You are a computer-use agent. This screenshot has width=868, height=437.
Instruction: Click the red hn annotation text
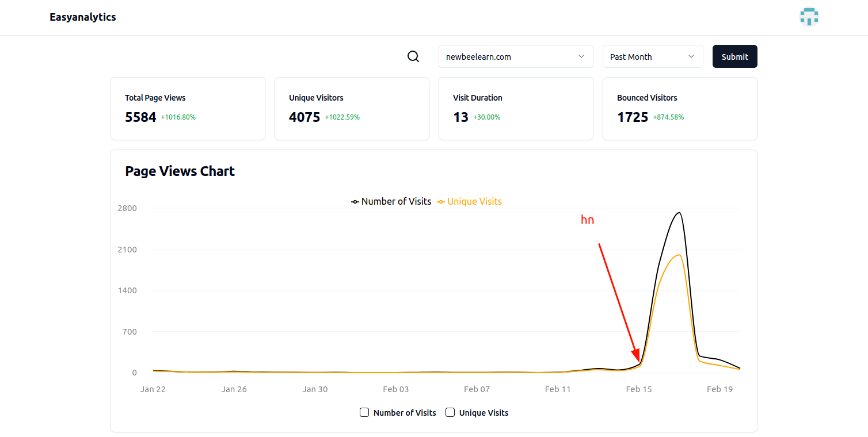[x=587, y=220]
